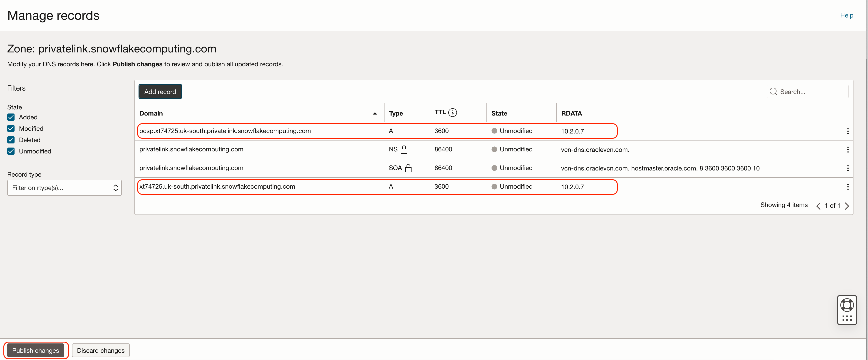
Task: Click the TTL info icon
Action: coord(453,113)
